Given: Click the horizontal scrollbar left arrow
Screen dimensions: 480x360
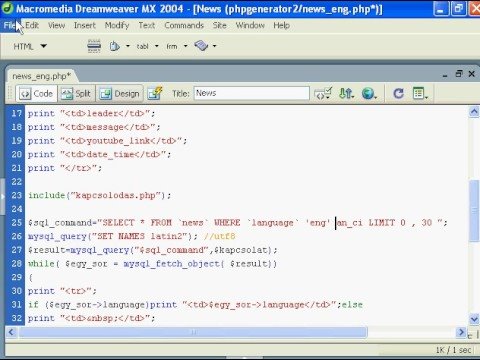Looking at the screenshot, I should tap(11, 332).
